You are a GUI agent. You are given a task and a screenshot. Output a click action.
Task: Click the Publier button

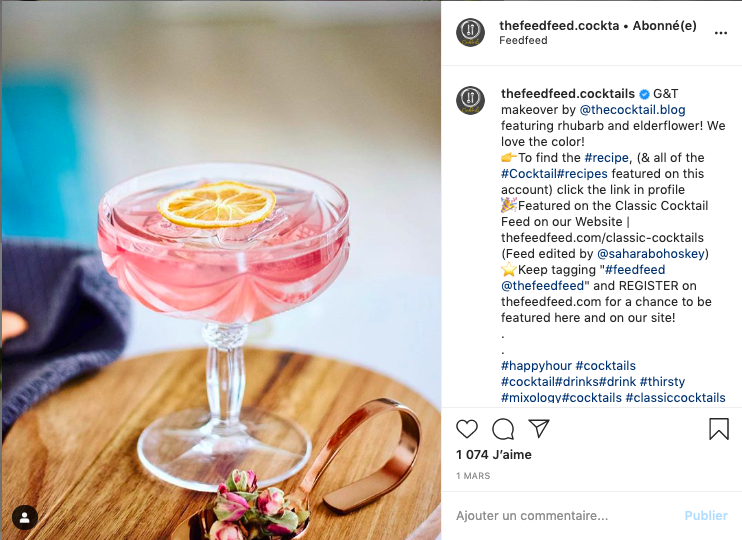pyautogui.click(x=706, y=515)
